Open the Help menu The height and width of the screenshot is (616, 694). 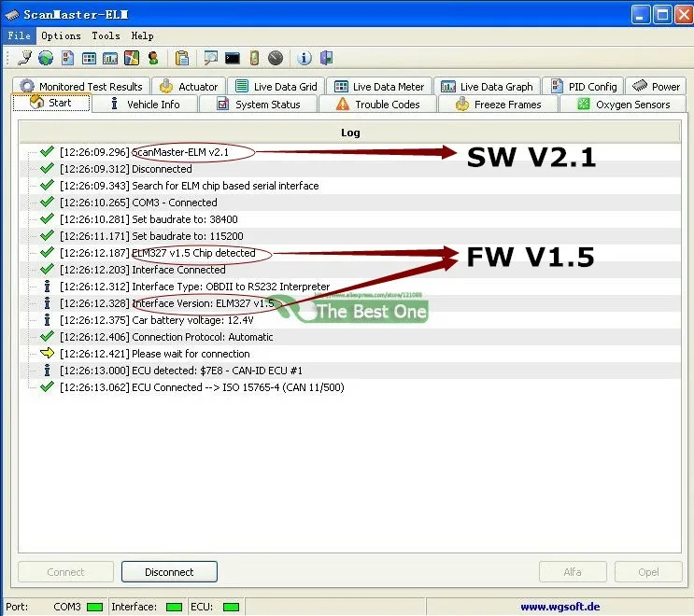coord(143,35)
